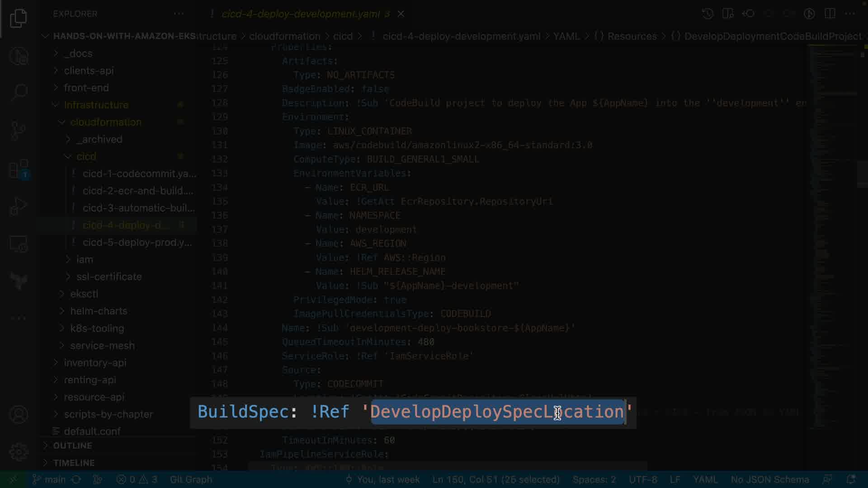This screenshot has width=868, height=488.
Task: Open the Extensions view
Action: (x=19, y=169)
